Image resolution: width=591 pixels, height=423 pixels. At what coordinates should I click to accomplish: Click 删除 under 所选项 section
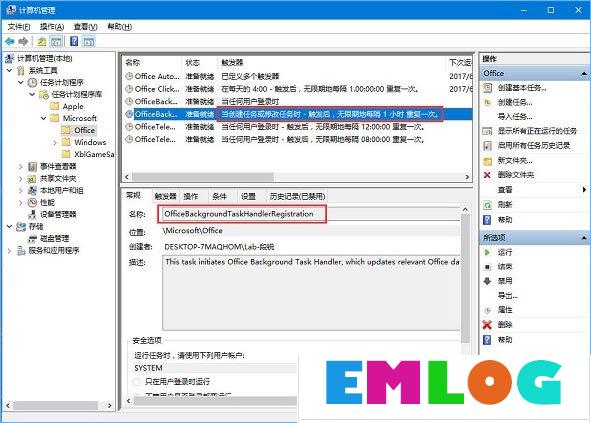[x=505, y=325]
